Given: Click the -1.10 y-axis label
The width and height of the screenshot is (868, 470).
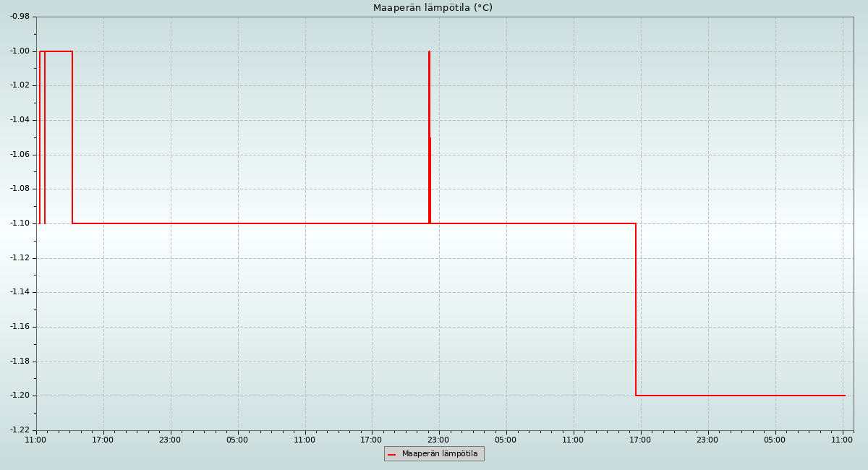Looking at the screenshot, I should point(20,223).
